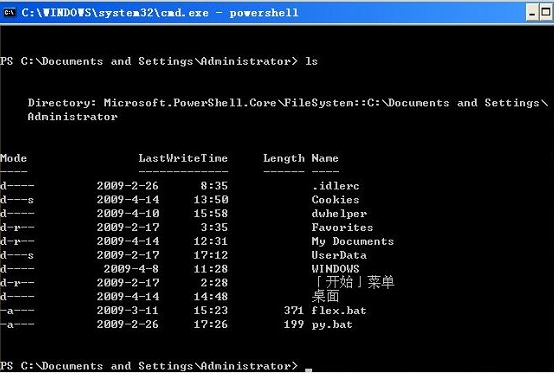Image resolution: width=554 pixels, height=374 pixels.
Task: Click the 'Mode' column header
Action: point(13,158)
